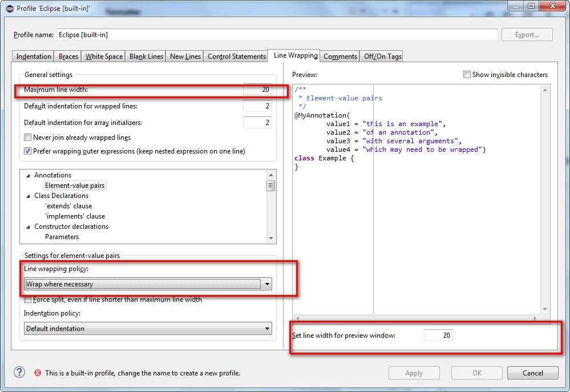Collapse the Annotations tree node
570x392 pixels.
pyautogui.click(x=29, y=176)
